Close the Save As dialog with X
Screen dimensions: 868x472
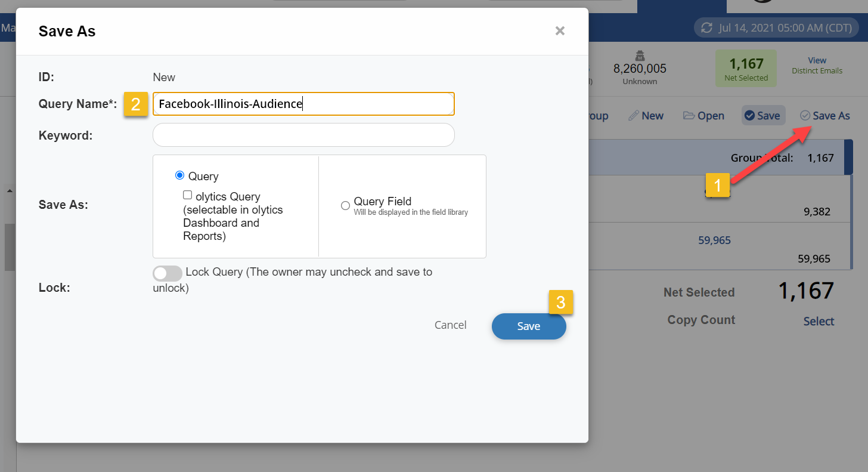click(x=560, y=31)
